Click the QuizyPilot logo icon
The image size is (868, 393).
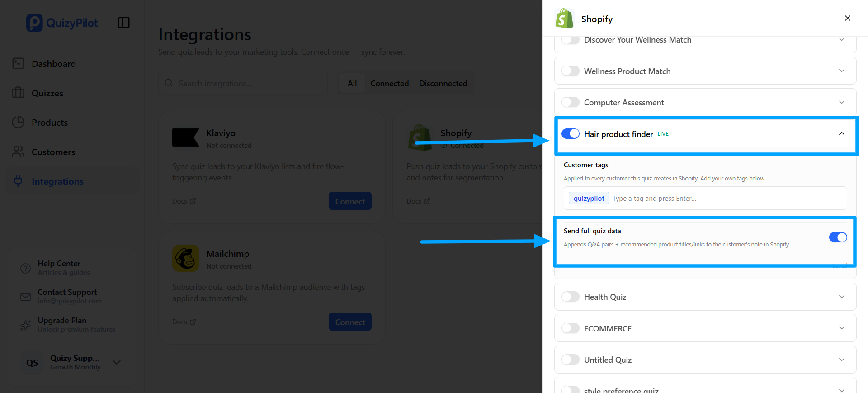point(34,23)
